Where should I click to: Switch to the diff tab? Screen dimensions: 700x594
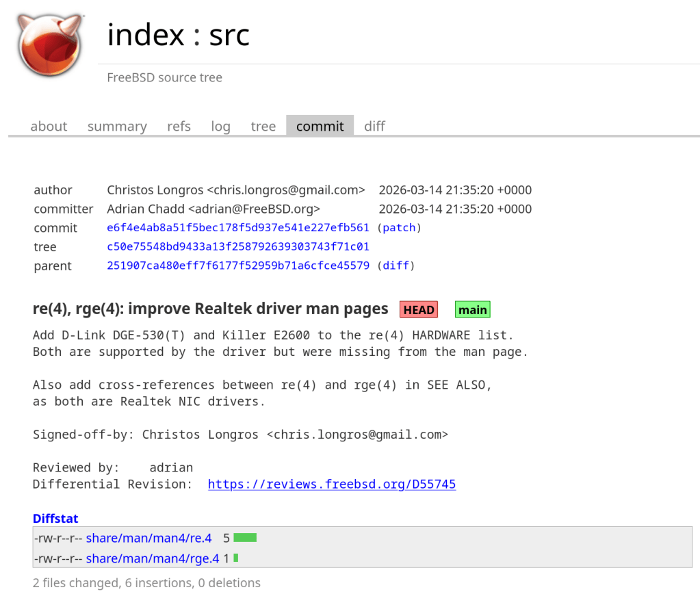374,127
